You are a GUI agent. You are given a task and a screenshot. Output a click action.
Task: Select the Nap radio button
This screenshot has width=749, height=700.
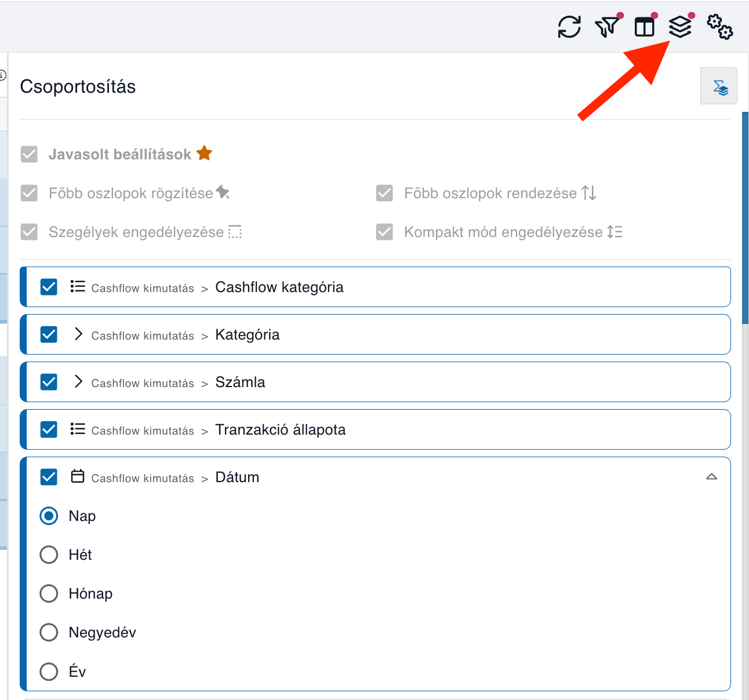point(49,516)
